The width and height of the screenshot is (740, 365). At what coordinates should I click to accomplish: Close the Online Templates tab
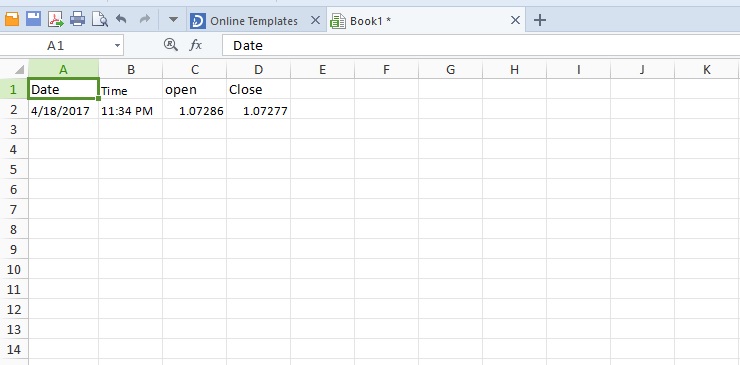click(316, 20)
